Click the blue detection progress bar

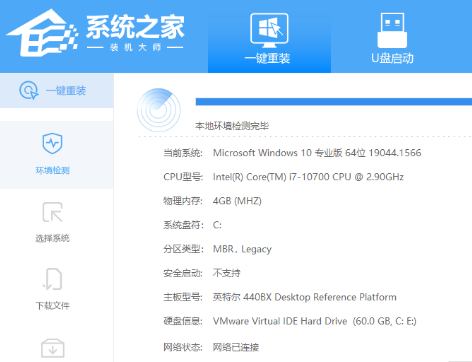tap(334, 102)
